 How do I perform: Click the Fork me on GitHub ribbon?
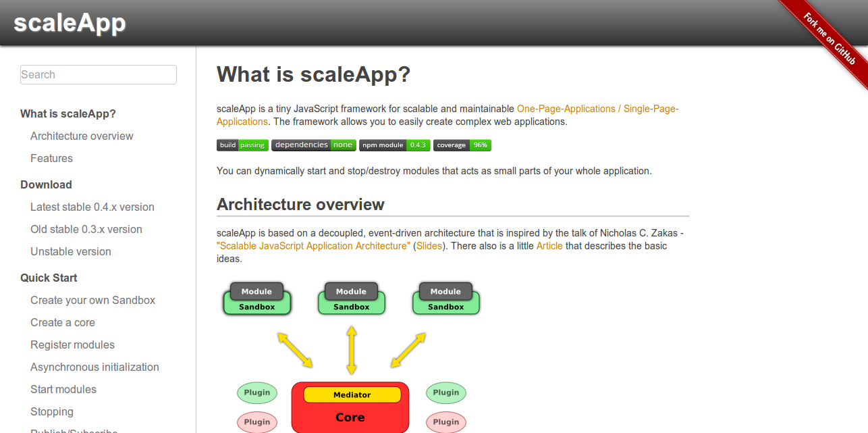pyautogui.click(x=830, y=39)
